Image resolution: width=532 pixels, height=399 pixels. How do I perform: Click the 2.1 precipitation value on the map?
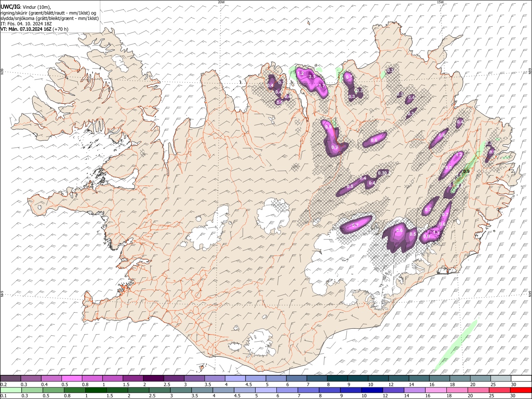point(312,77)
